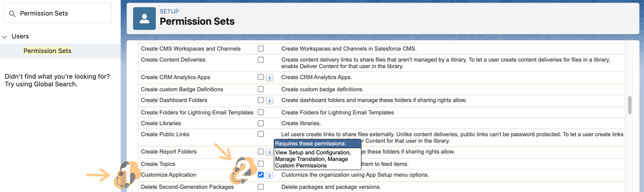
Task: Check the Delete Second-Generation Packages checkbox
Action: (261, 187)
